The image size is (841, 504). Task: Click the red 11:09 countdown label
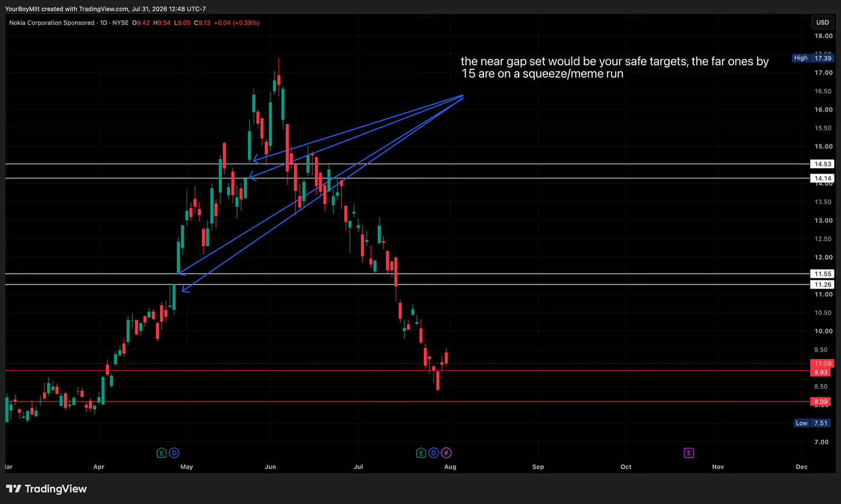click(823, 364)
